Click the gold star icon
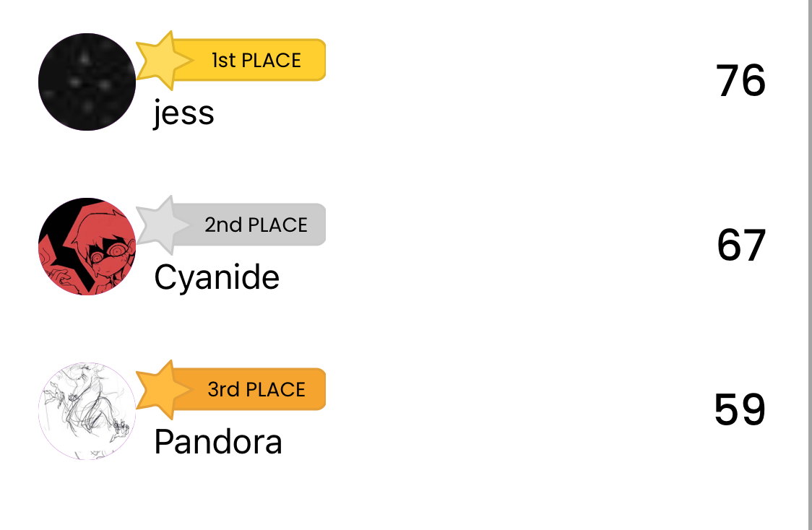This screenshot has width=812, height=530. click(164, 60)
